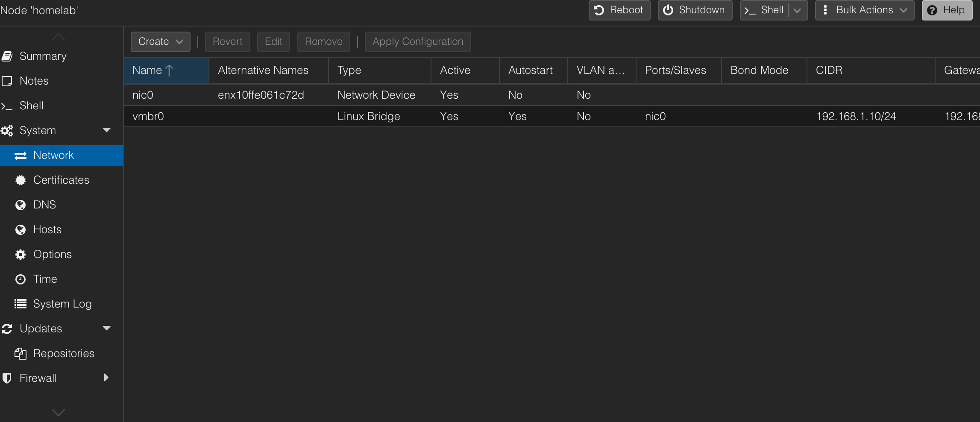
Task: Click the Repositories files icon
Action: [x=21, y=353]
